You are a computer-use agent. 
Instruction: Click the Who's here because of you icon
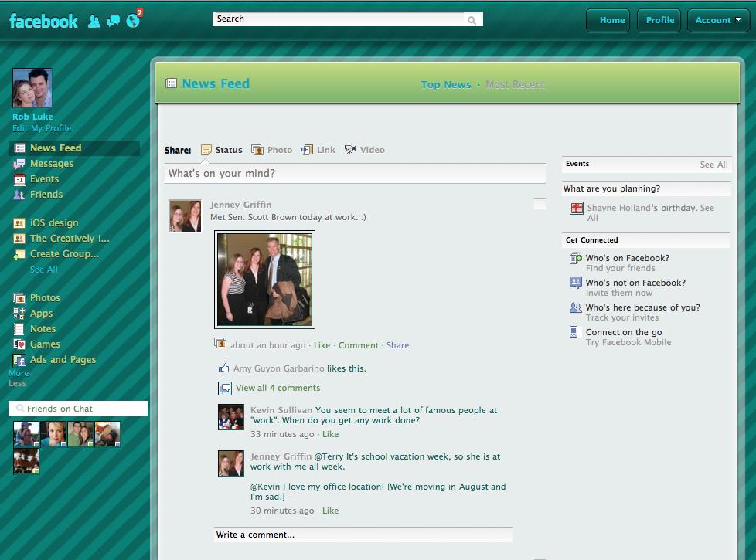tap(576, 307)
